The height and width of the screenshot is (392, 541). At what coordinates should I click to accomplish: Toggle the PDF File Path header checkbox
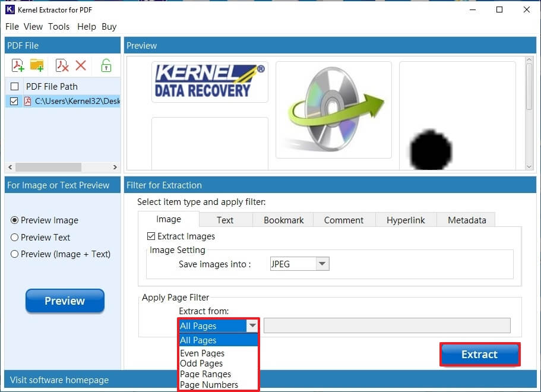(14, 86)
